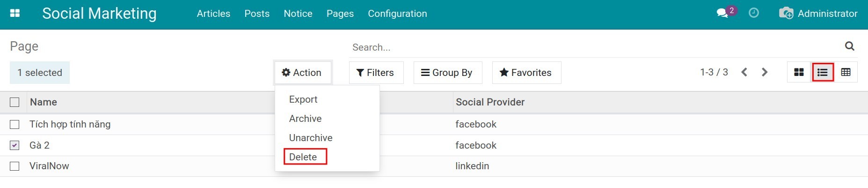868x188 pixels.
Task: Go to previous page of records
Action: tap(744, 72)
